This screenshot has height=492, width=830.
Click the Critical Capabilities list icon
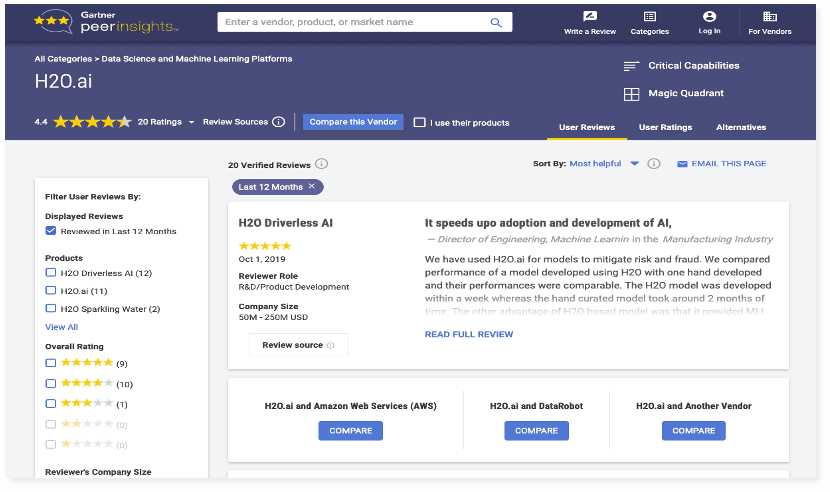(631, 66)
